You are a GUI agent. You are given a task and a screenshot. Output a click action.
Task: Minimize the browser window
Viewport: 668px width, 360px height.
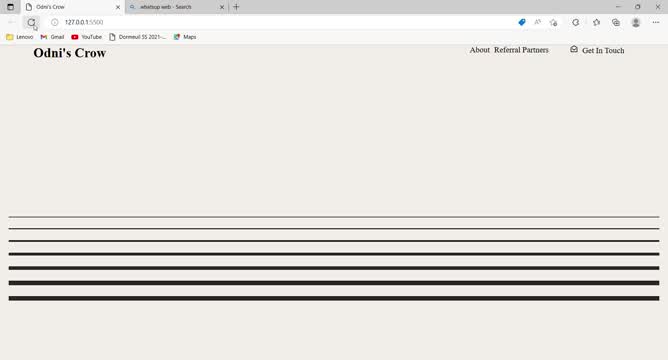coord(618,7)
